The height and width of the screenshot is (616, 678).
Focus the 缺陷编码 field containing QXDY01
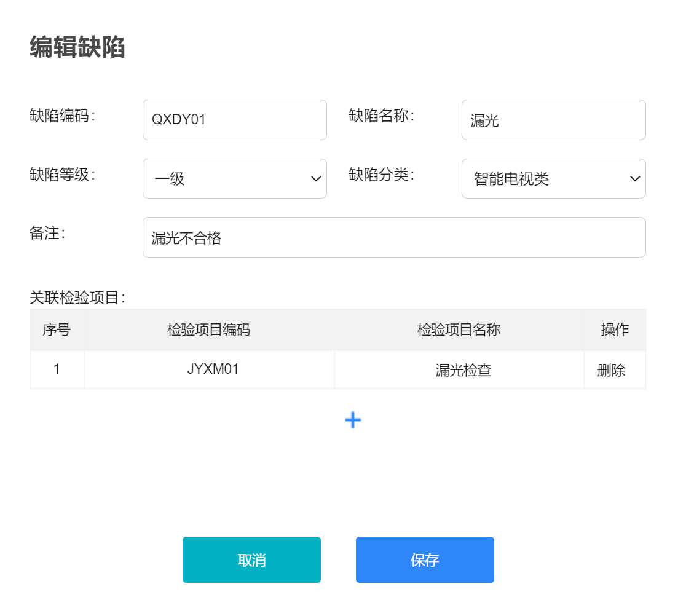pos(234,120)
